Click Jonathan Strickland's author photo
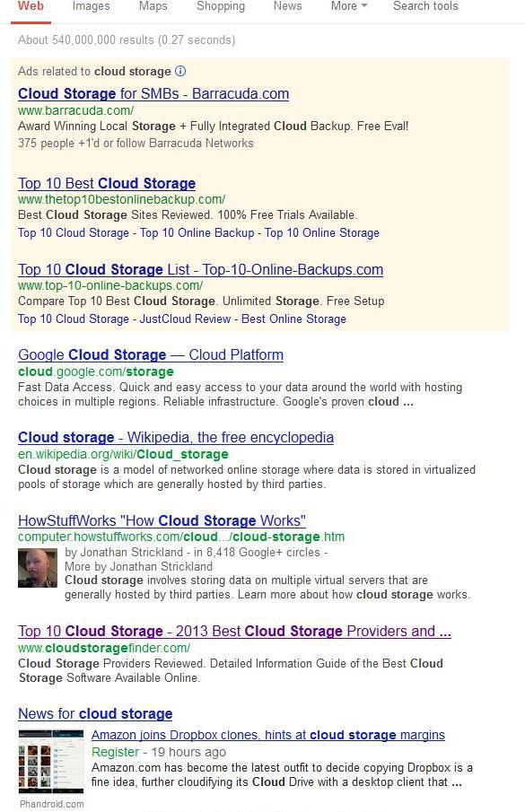The width and height of the screenshot is (525, 812). [38, 568]
